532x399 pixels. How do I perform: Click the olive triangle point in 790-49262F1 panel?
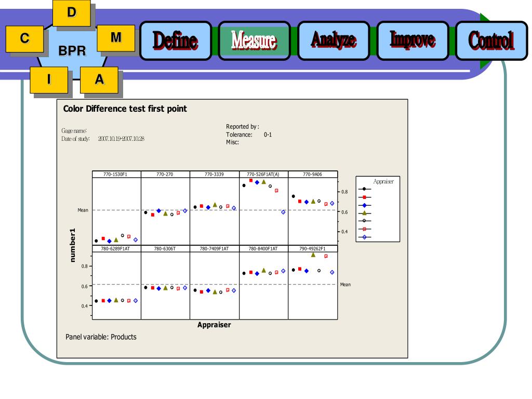tap(313, 255)
